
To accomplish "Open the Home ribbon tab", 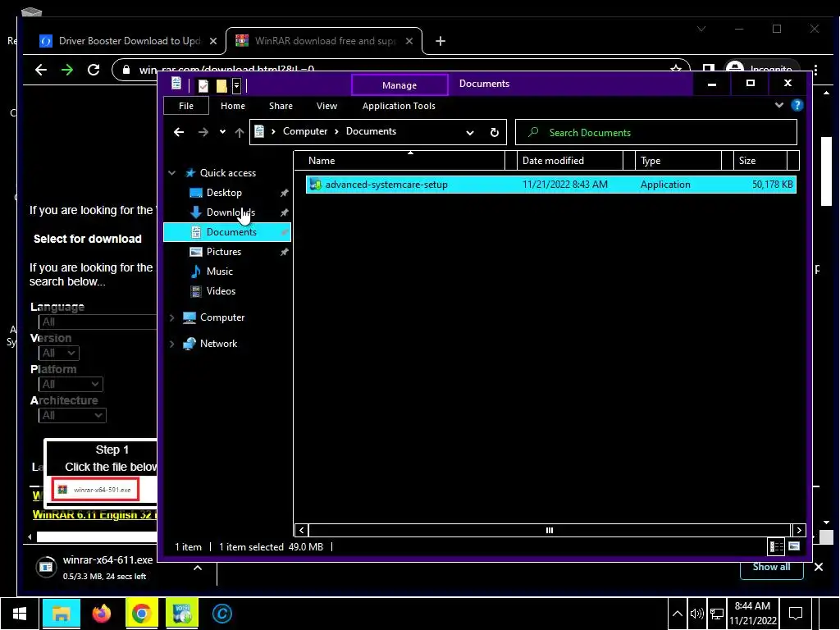I will [232, 106].
